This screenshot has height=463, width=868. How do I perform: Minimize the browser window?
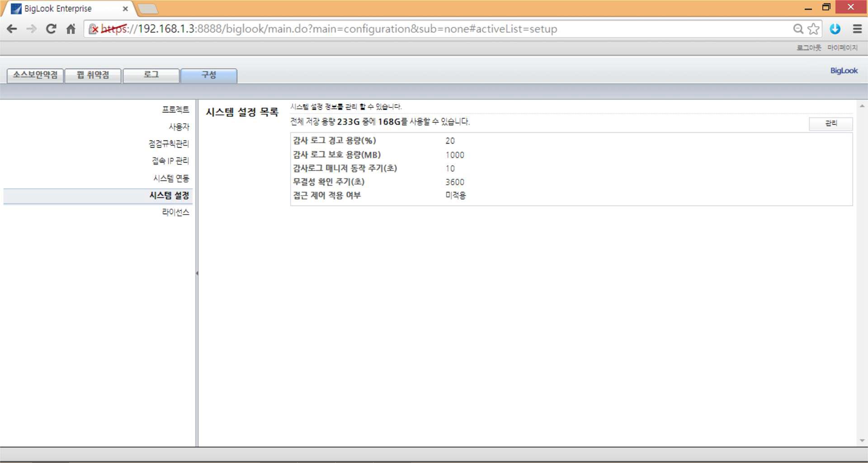808,8
